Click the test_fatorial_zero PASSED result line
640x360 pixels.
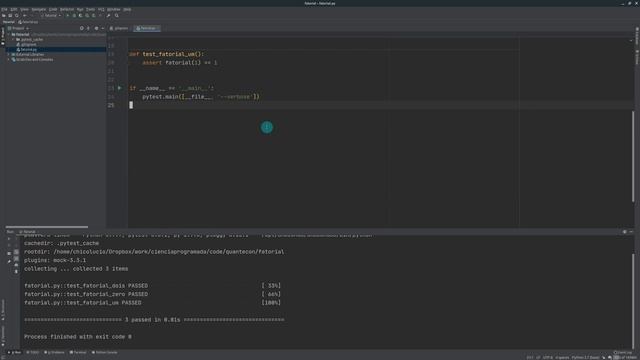click(x=86, y=294)
